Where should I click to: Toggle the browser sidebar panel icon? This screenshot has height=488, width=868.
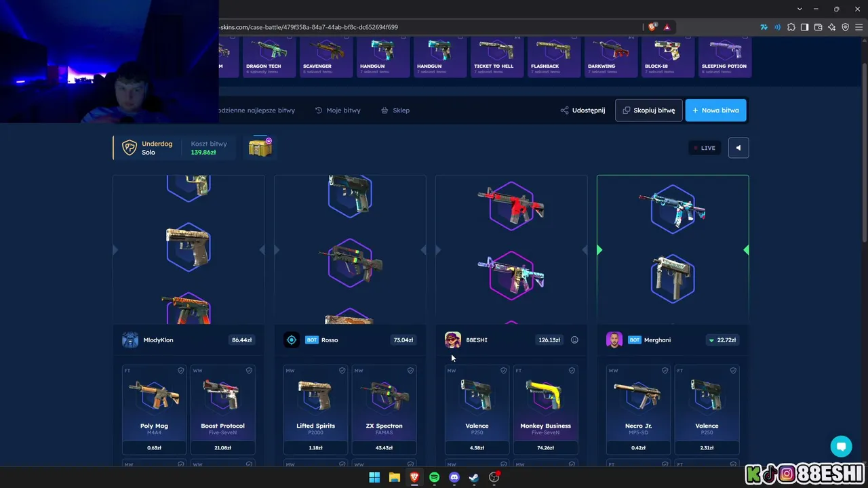(x=804, y=27)
